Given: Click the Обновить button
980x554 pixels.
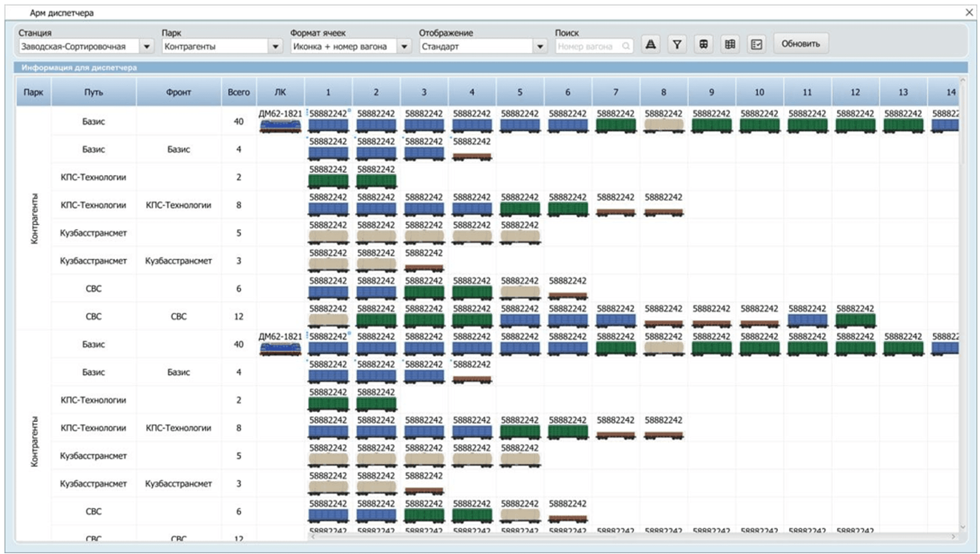Looking at the screenshot, I should [801, 44].
